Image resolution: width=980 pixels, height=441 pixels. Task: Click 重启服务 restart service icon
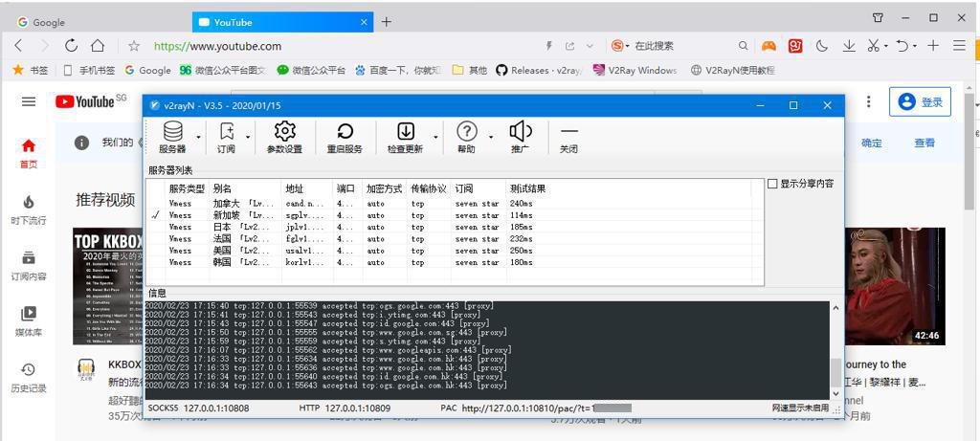pos(345,137)
